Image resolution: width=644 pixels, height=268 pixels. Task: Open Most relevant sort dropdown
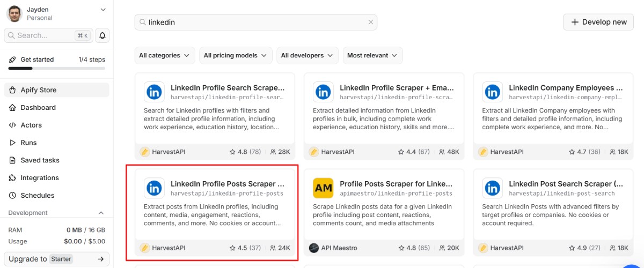[373, 55]
